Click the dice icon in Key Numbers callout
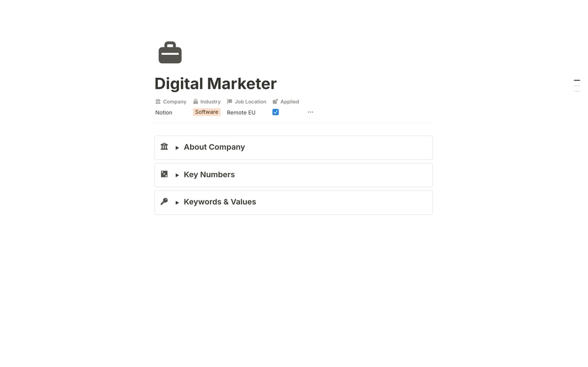 click(x=164, y=174)
